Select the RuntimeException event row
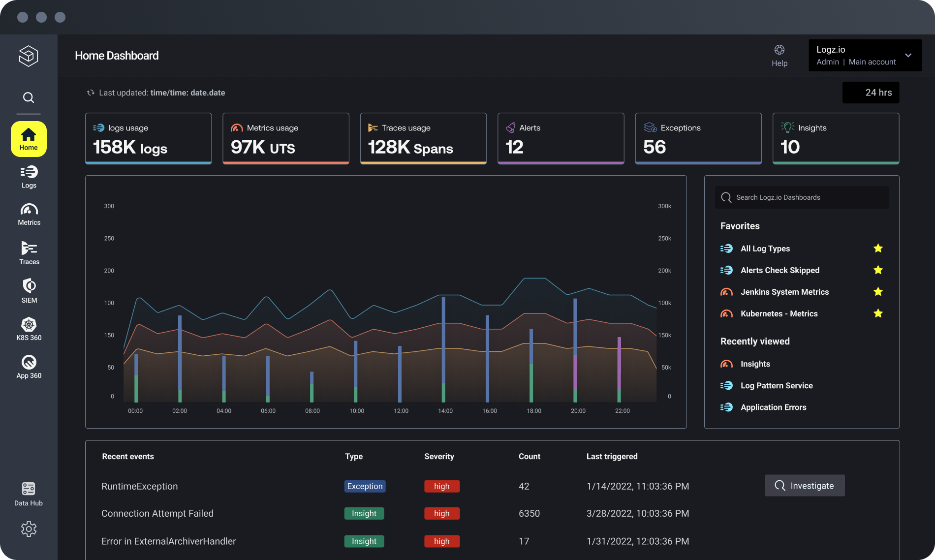Viewport: 935px width, 560px height. coord(492,486)
